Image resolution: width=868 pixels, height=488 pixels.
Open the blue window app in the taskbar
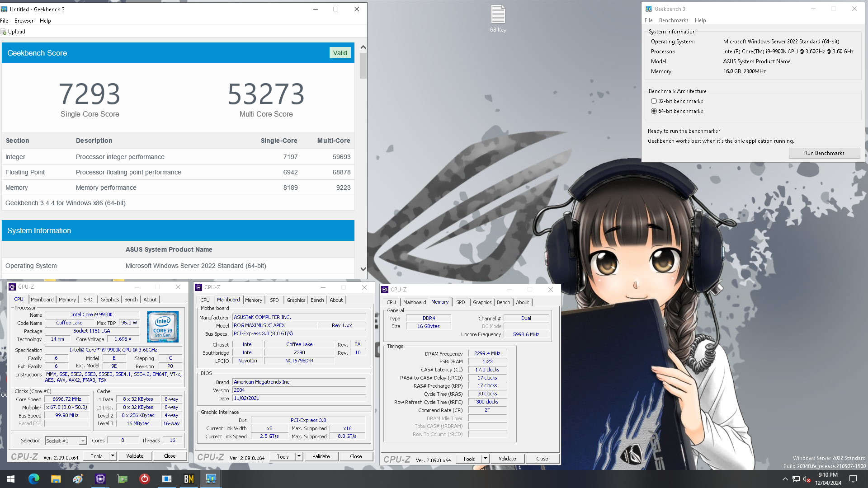(x=166, y=479)
